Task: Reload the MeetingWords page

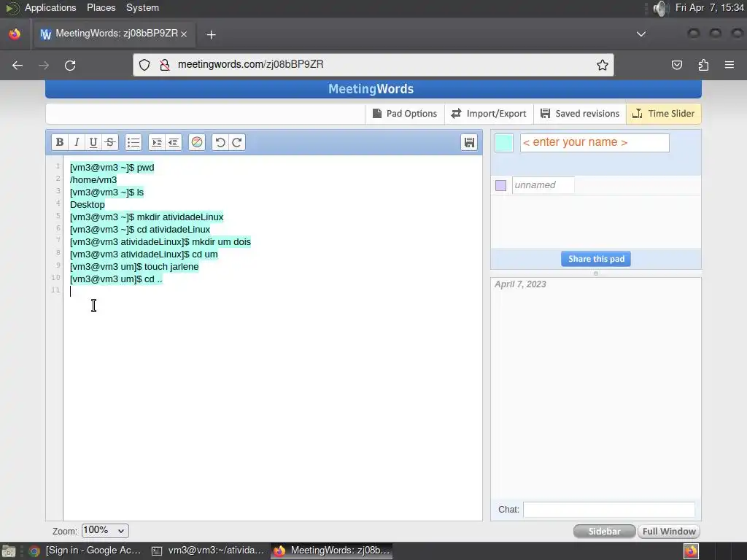Action: 70,65
